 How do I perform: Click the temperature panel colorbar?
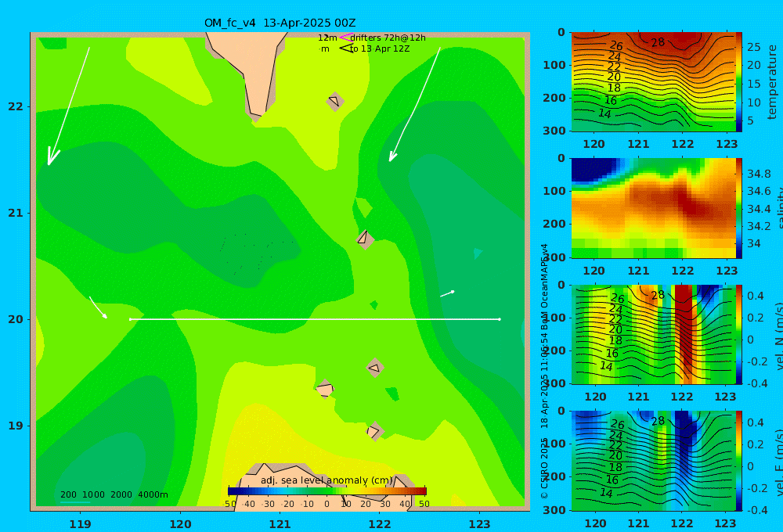pyautogui.click(x=739, y=82)
